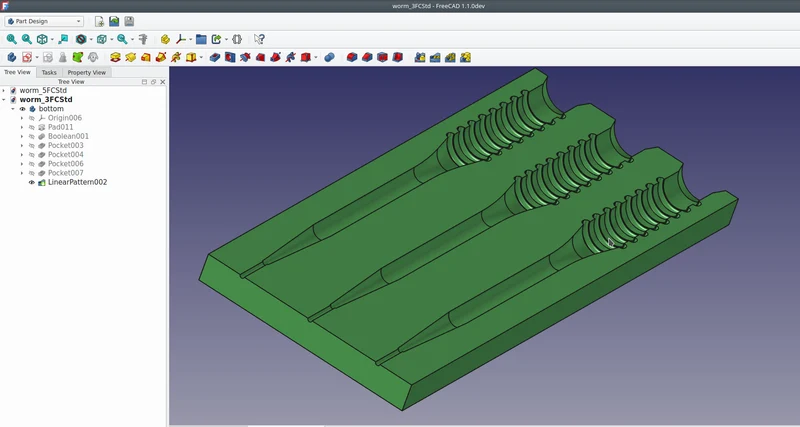
Task: Activate the Measure caliper tool
Action: (143, 39)
